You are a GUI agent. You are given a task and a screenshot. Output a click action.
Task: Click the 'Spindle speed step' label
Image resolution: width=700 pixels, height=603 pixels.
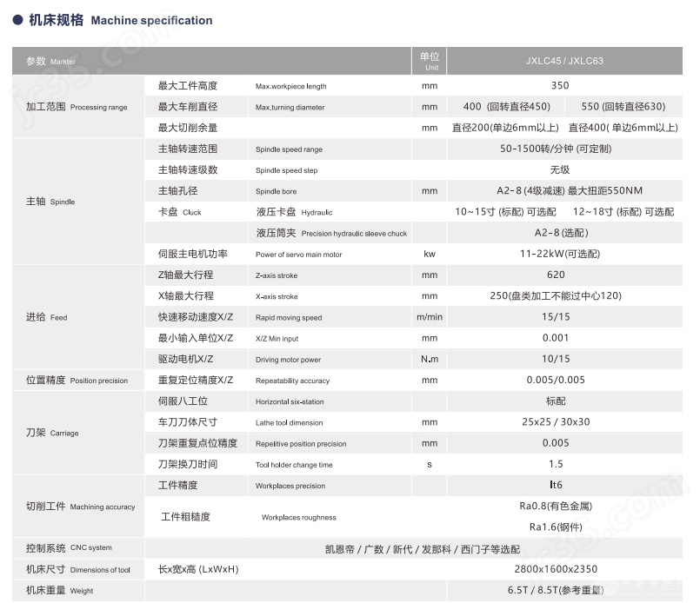pyautogui.click(x=287, y=170)
